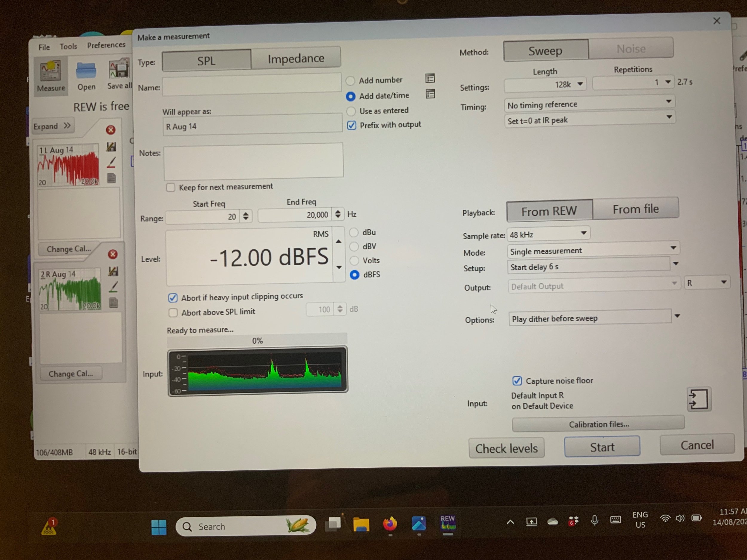Remove the L Aug 14 measurement with its red X
Screen dimensions: 747x560
click(111, 130)
